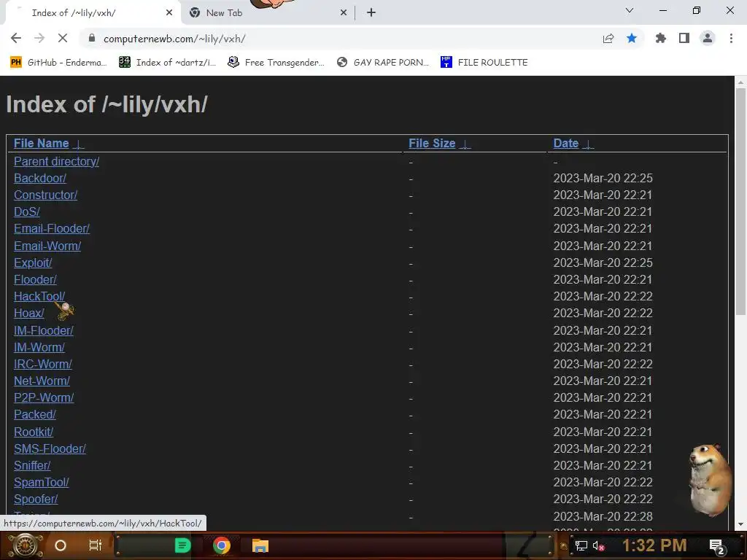Open the IM-Worm/ folder
747x560 pixels.
click(39, 347)
